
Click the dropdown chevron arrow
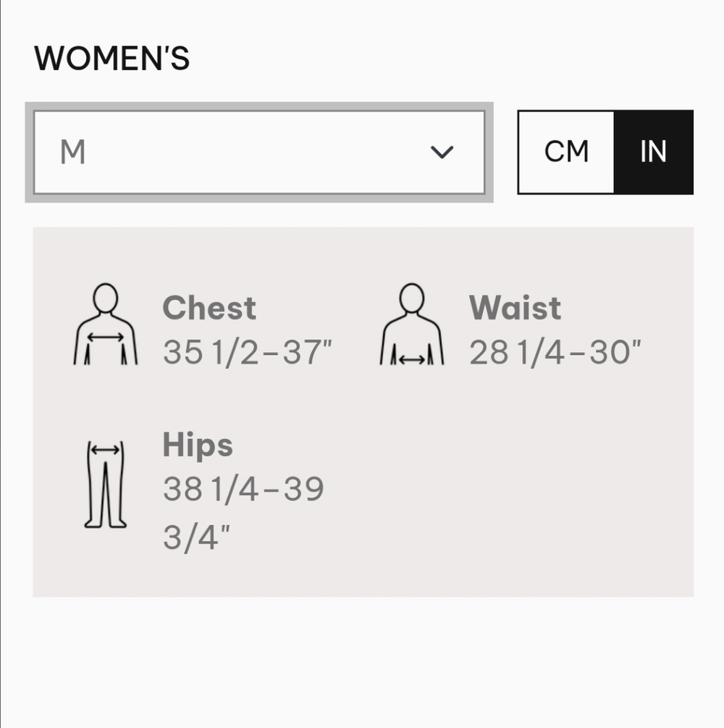point(442,152)
